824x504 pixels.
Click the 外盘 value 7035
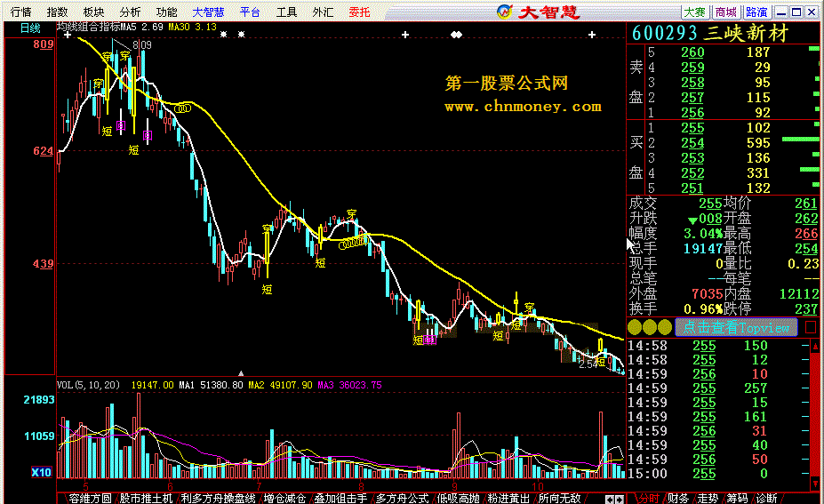coord(708,293)
